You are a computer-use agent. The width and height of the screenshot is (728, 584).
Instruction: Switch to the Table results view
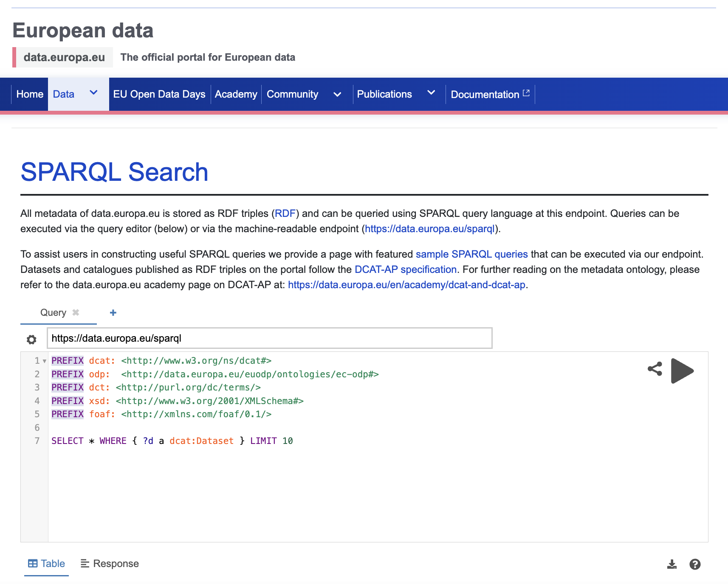pos(46,564)
